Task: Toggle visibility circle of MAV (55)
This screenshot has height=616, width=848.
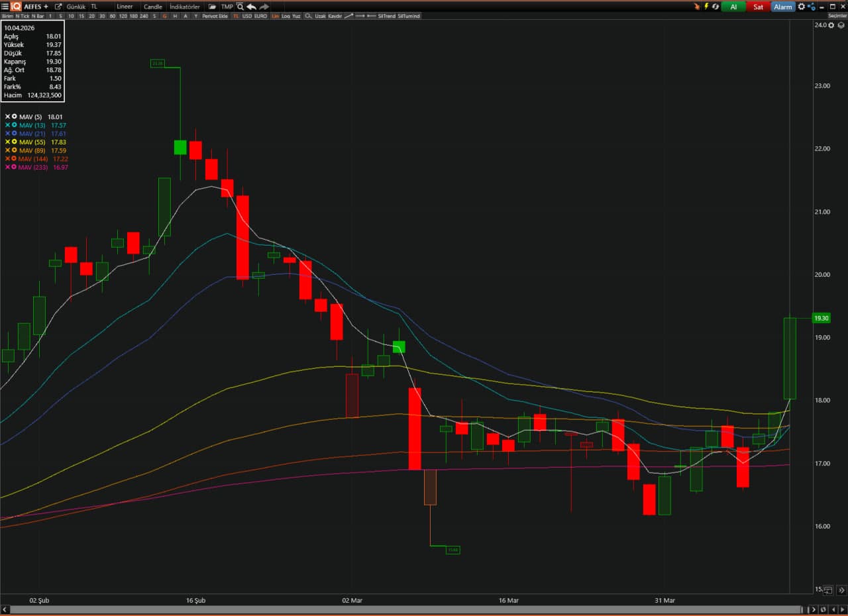Action: point(14,142)
